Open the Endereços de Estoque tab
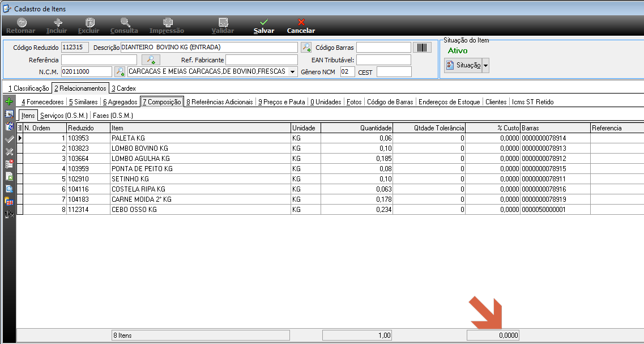Viewport: 644px width, 344px height. [449, 102]
